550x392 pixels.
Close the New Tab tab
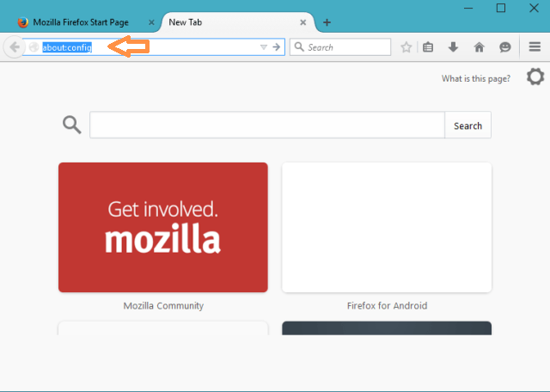(x=303, y=22)
